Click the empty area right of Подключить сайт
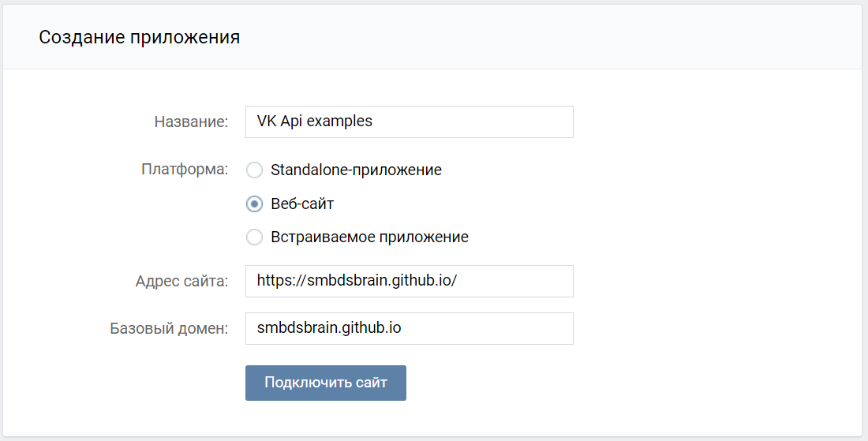868x441 pixels. coord(592,383)
